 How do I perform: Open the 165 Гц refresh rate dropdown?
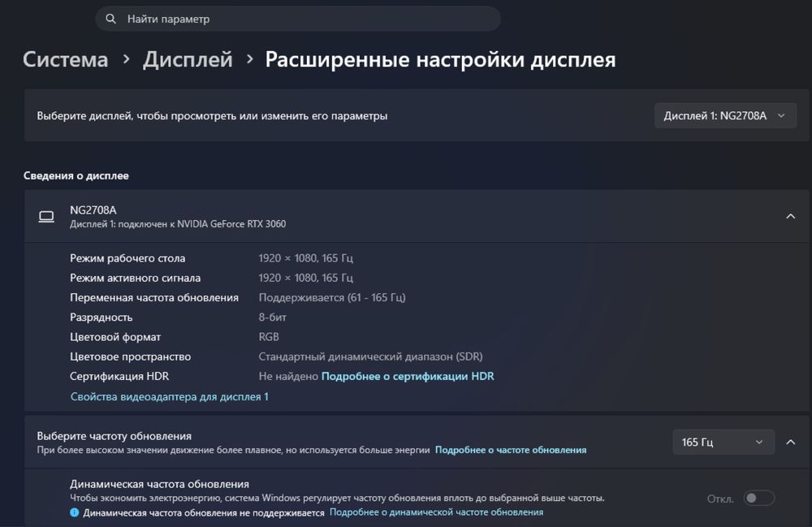click(723, 442)
